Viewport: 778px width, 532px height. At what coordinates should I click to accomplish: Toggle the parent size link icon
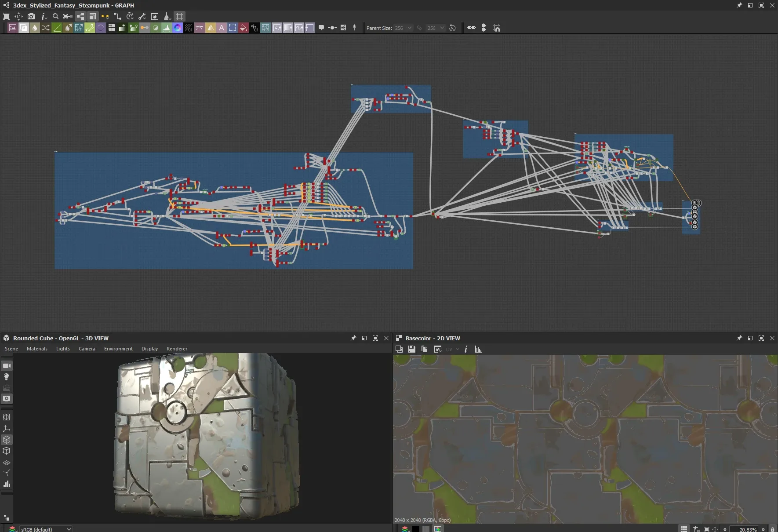pos(419,28)
